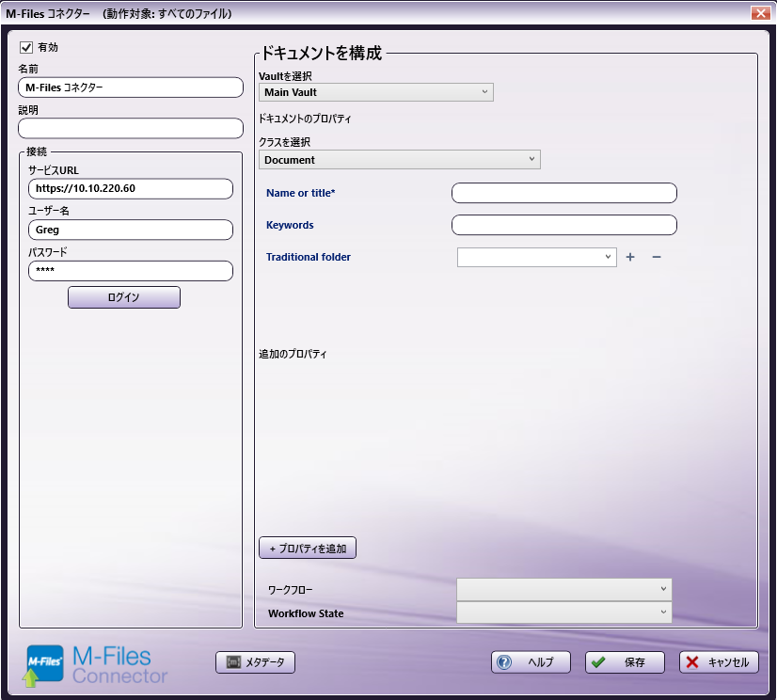Click the キャンセル button
The height and width of the screenshot is (700, 777).
(x=719, y=662)
